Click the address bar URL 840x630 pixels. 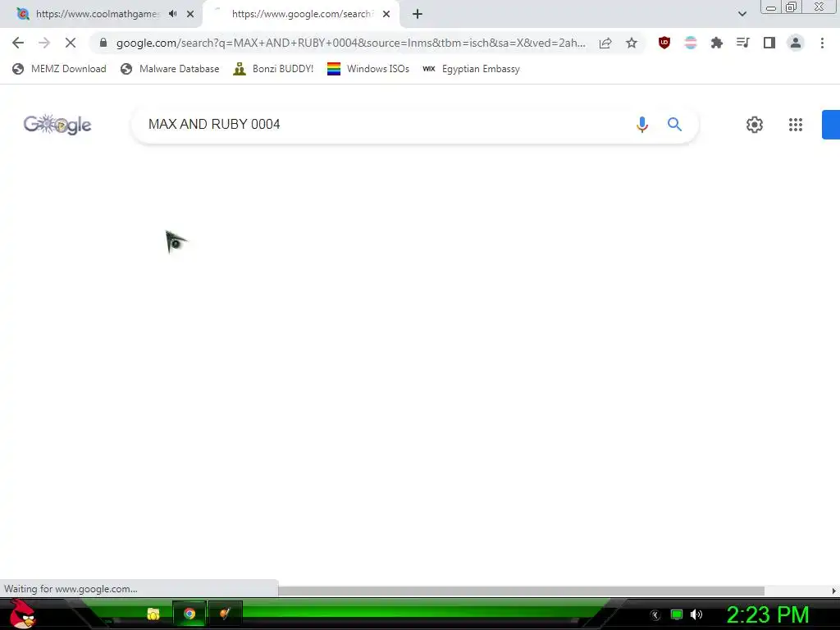pyautogui.click(x=351, y=43)
